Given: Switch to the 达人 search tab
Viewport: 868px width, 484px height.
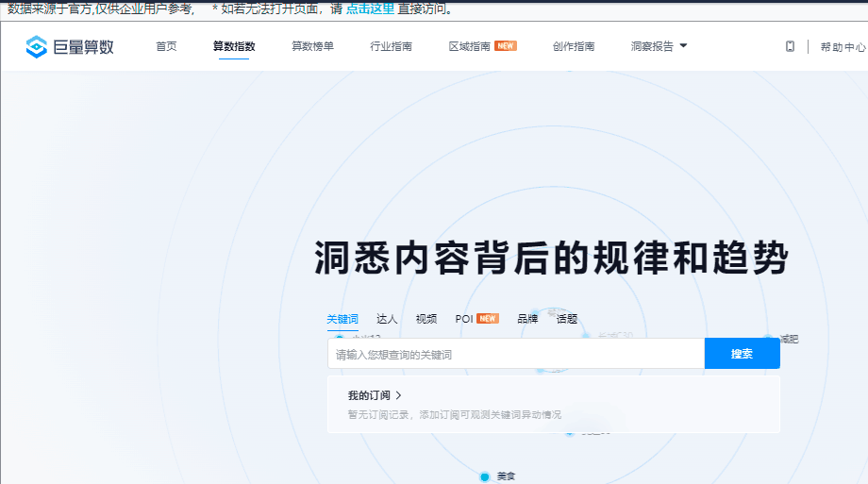Looking at the screenshot, I should (387, 319).
